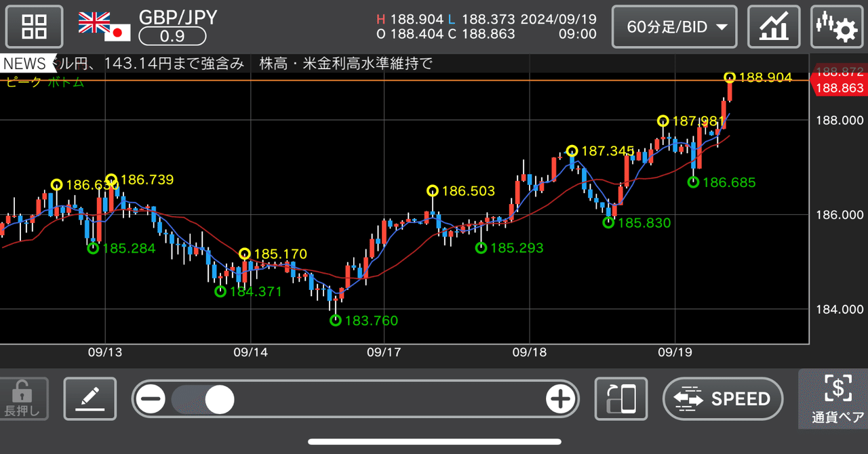Open the grid menu icon

34,26
